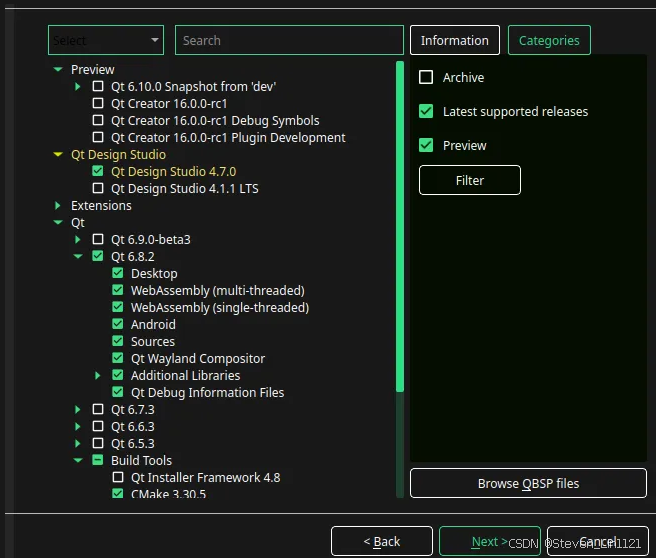Select the 'Extensions' row label
Screen dimensions: 656x558
coord(101,206)
